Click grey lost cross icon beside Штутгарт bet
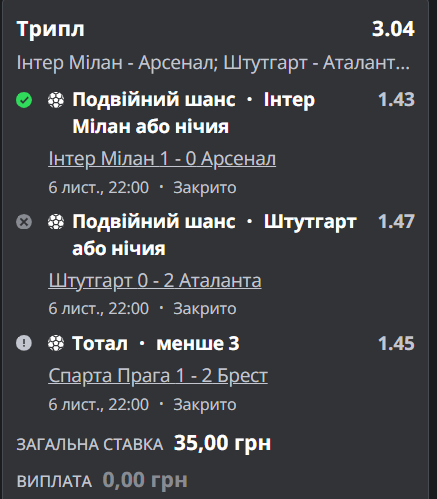437x499 pixels. [x=24, y=222]
